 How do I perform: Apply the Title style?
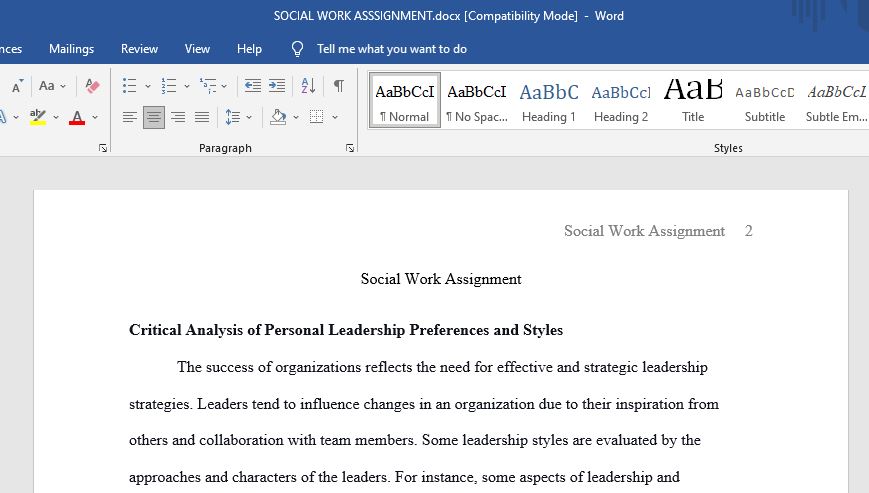693,100
